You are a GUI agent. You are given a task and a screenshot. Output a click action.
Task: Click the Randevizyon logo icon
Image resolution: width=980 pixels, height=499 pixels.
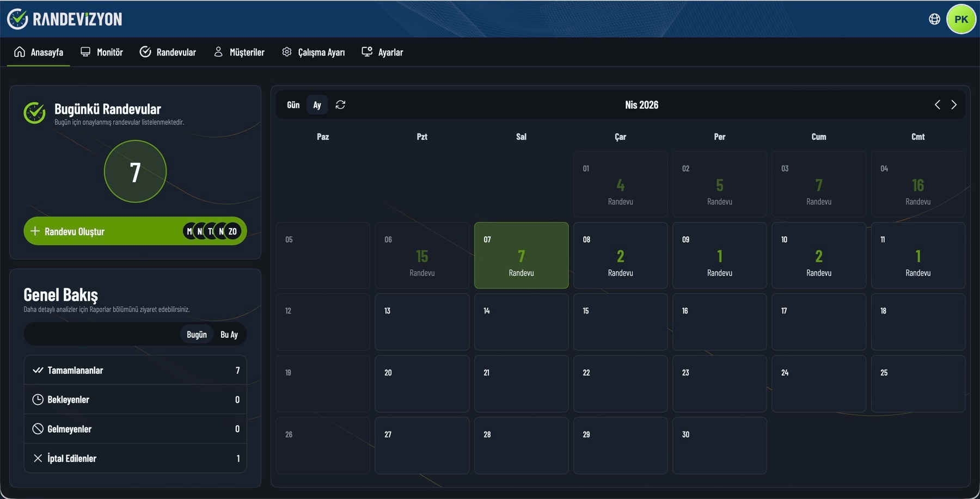pos(17,19)
